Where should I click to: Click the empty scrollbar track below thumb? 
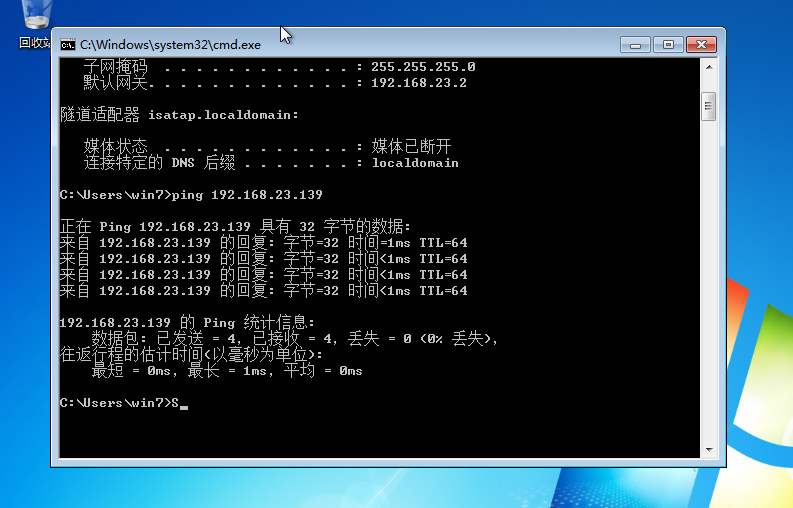coord(708,300)
